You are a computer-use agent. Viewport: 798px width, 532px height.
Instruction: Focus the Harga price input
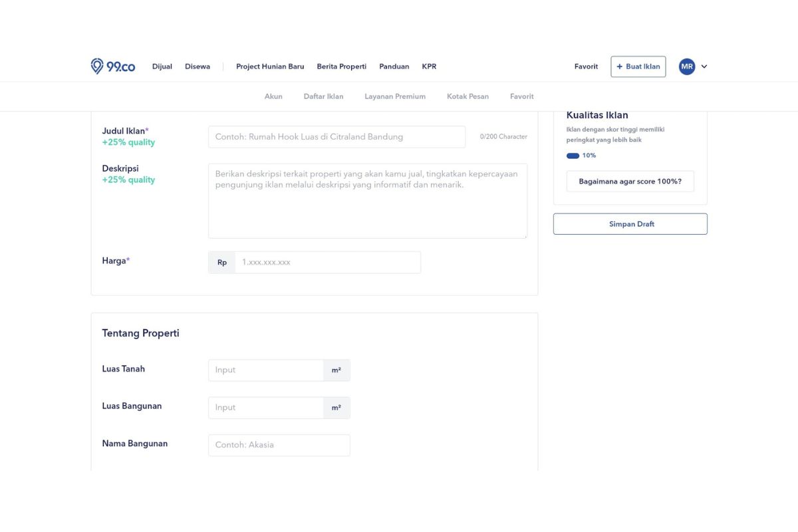coord(328,262)
